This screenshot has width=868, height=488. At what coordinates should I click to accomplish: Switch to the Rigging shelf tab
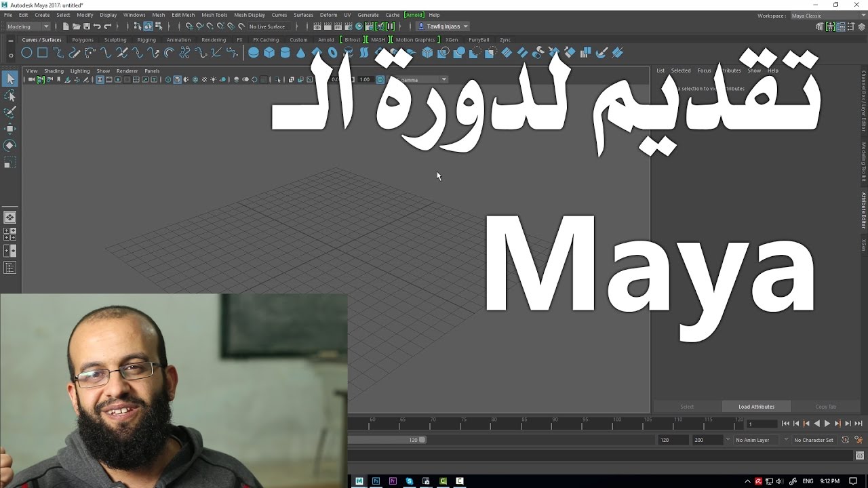click(x=146, y=40)
